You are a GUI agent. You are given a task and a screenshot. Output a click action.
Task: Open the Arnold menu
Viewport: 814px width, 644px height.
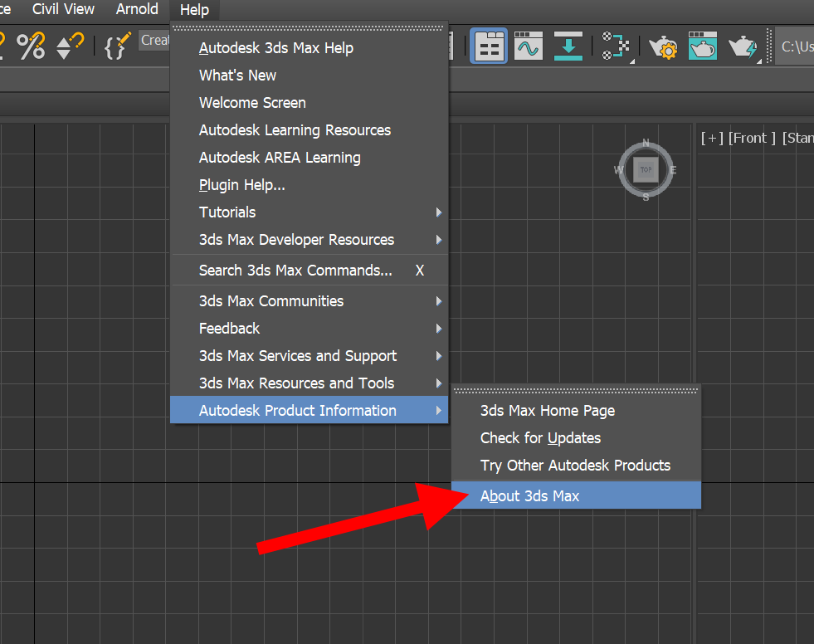[x=137, y=9]
